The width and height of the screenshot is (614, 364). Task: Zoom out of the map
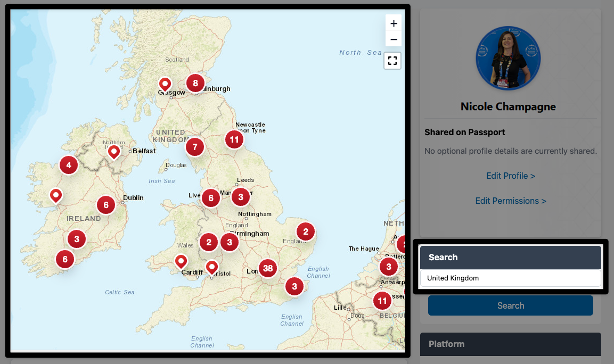394,39
